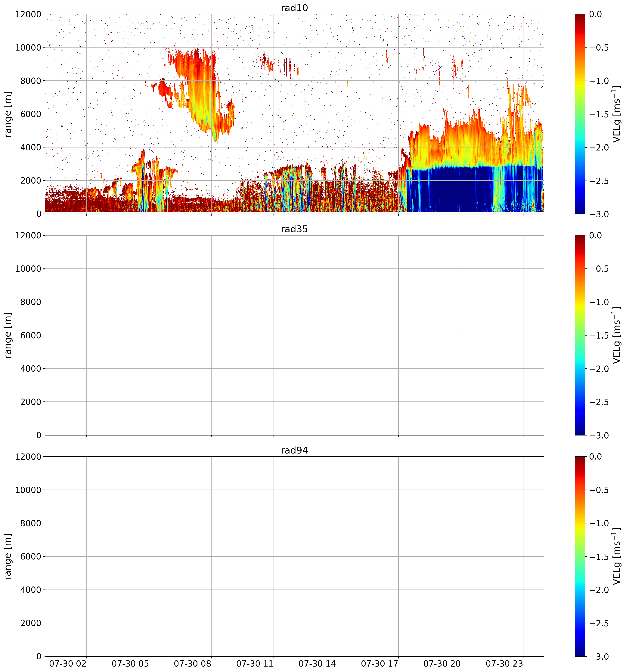Click the VELg [ms⁻¹] label beside rad10 colorbar
The width and height of the screenshot is (626, 672).
pyautogui.click(x=617, y=114)
